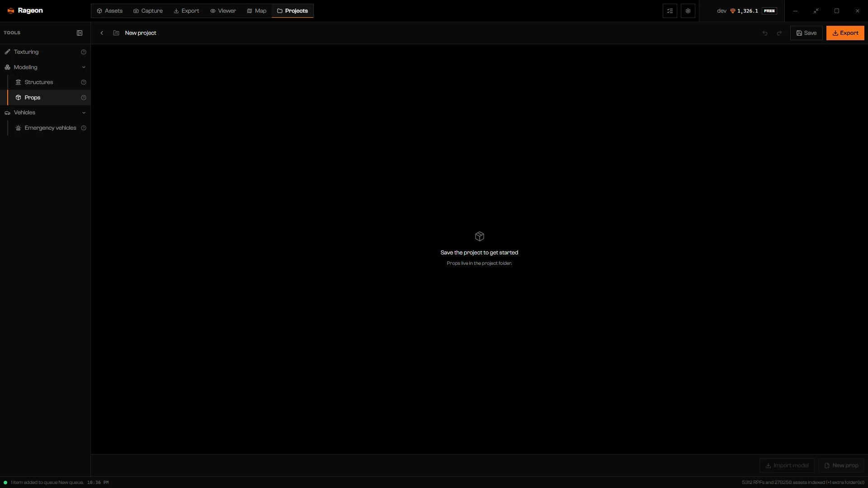
Task: Show help for Texturing
Action: (84, 52)
